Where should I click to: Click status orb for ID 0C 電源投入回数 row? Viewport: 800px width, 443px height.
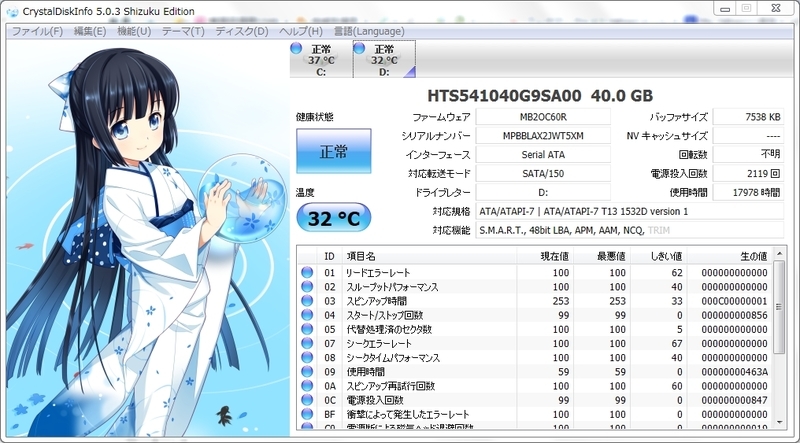[x=307, y=400]
